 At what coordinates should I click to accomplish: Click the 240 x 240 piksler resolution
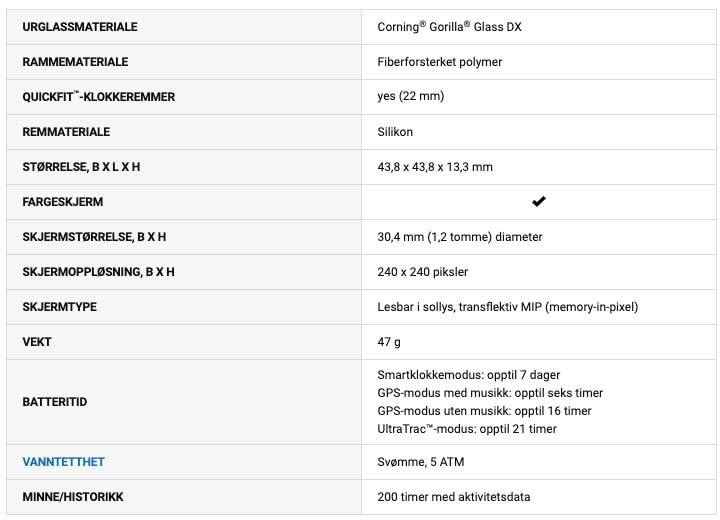pyautogui.click(x=422, y=272)
